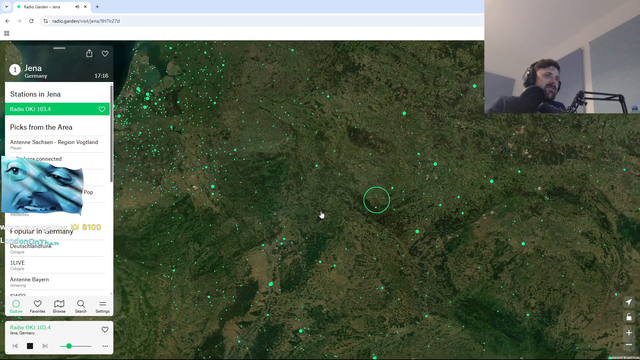View site information icon in address bar

pyautogui.click(x=45, y=21)
